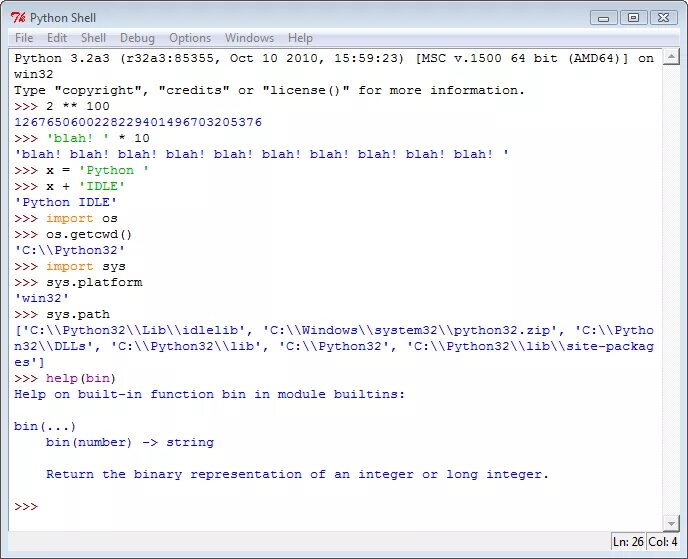This screenshot has height=559, width=688.
Task: Click the 'import sys' line
Action: click(x=70, y=266)
